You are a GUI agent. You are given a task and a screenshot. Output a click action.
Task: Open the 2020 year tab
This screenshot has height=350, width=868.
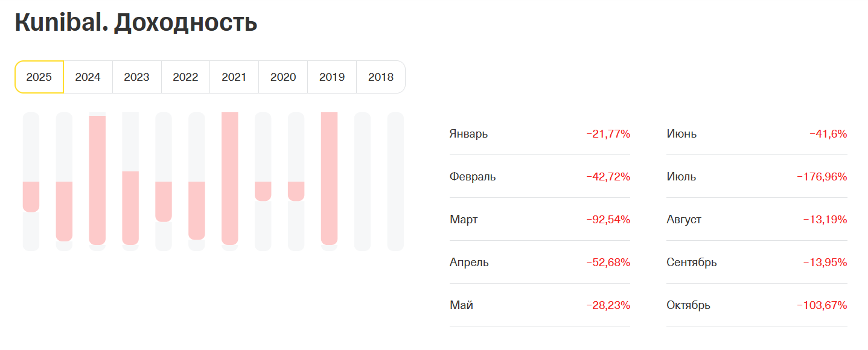click(283, 77)
